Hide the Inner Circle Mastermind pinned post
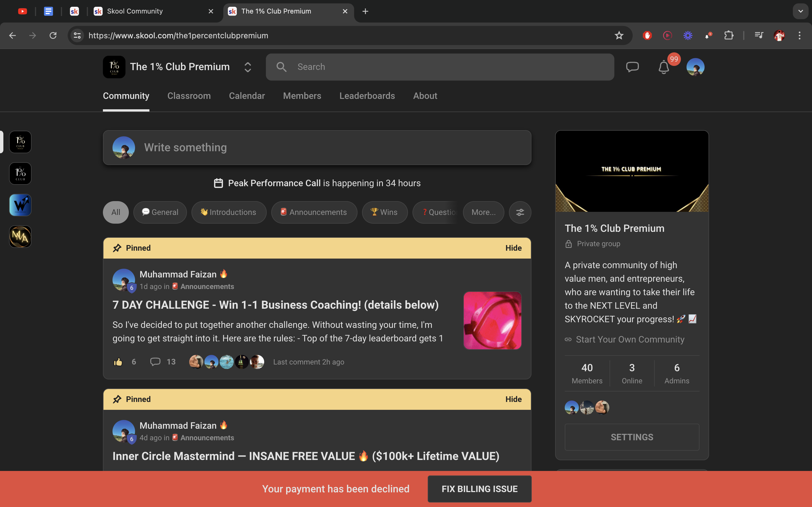The height and width of the screenshot is (507, 812). 513,399
